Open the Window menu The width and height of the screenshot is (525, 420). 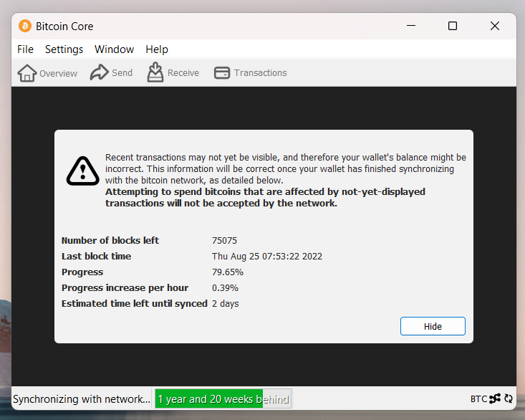(114, 49)
